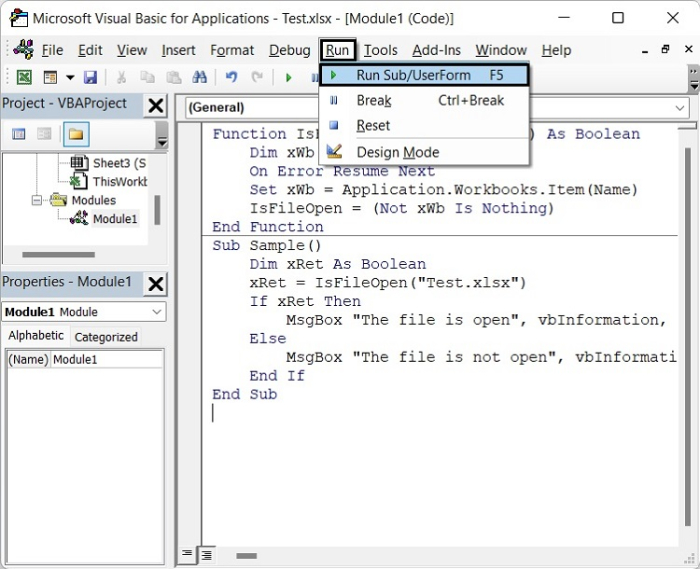700x569 pixels.
Task: Click the Run menu header
Action: tap(337, 50)
